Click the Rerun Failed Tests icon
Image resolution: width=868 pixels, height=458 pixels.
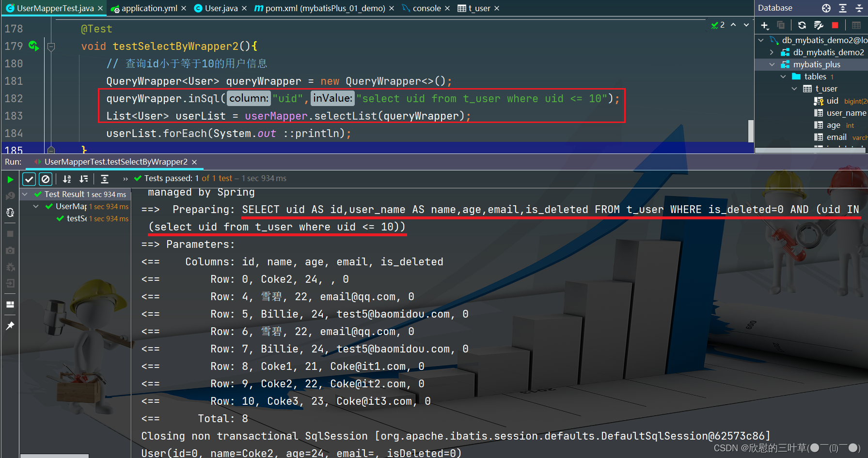[x=10, y=196]
